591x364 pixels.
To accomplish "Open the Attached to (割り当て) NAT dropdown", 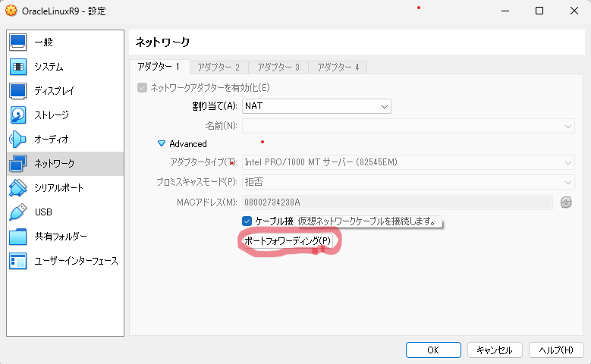I will pos(316,106).
